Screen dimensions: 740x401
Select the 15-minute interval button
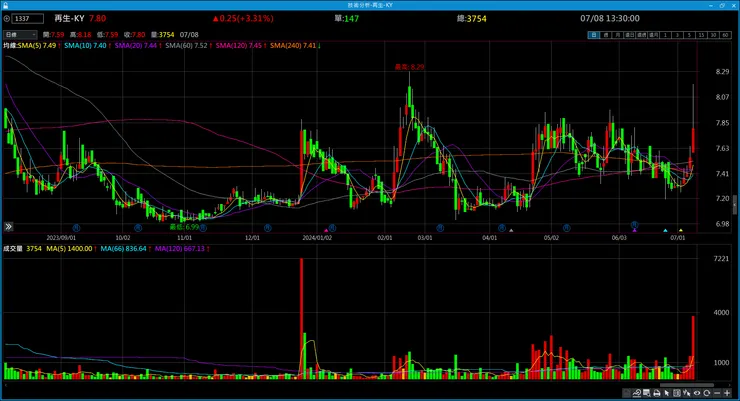(x=701, y=35)
